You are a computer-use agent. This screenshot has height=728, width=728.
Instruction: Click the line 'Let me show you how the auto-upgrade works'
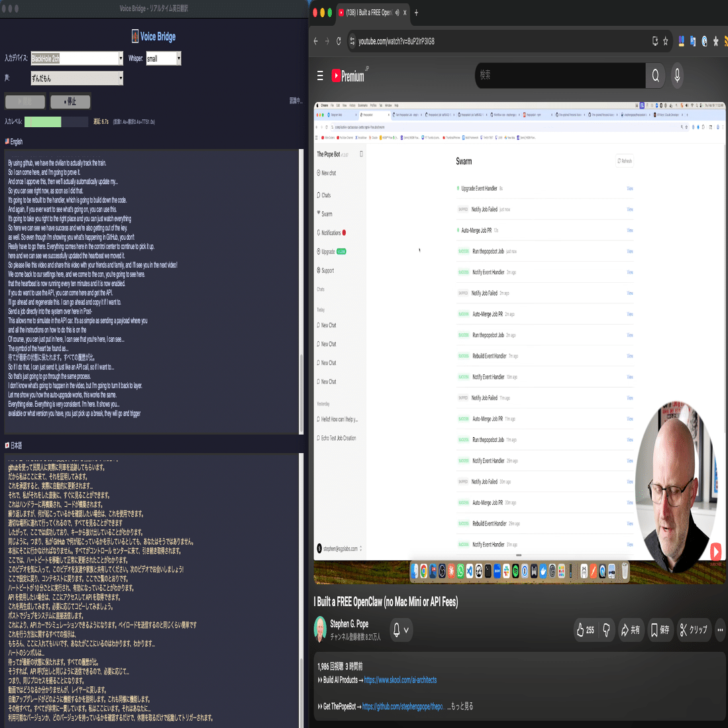coord(62,395)
